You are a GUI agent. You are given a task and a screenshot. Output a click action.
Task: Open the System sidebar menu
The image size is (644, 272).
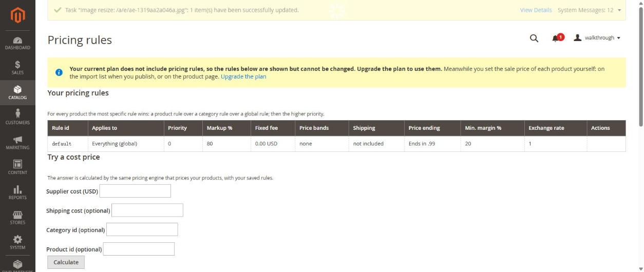pyautogui.click(x=17, y=242)
